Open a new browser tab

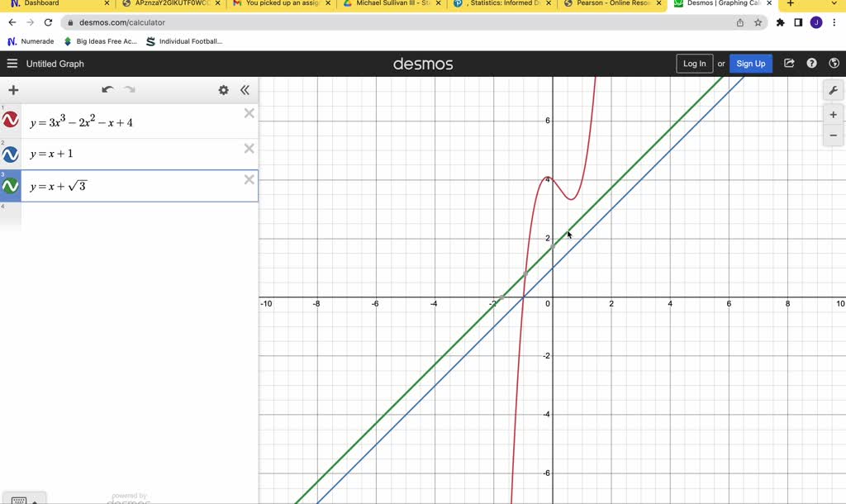click(790, 3)
